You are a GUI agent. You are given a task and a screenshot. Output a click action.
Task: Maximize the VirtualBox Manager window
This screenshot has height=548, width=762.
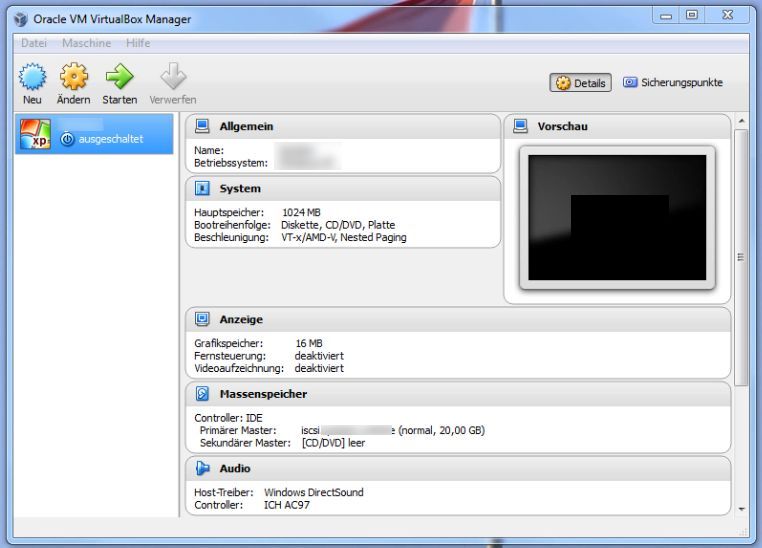692,16
